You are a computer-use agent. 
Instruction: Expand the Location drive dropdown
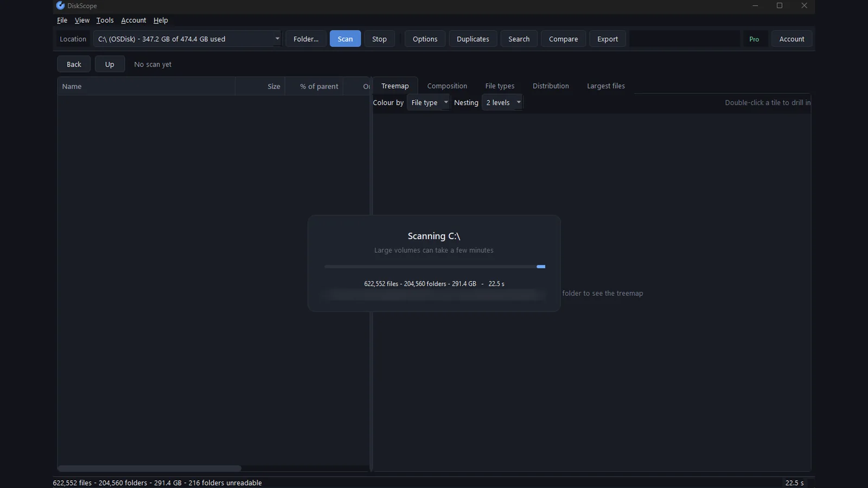(187, 39)
